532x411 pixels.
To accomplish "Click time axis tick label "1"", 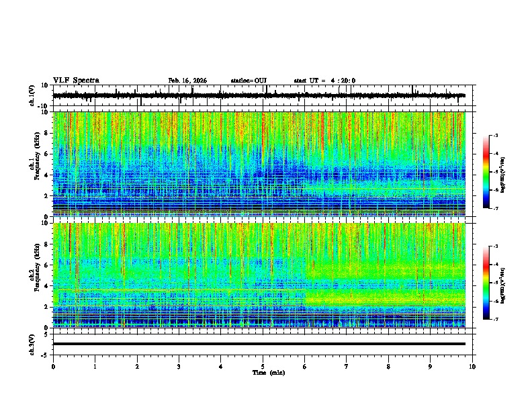I will (95, 367).
